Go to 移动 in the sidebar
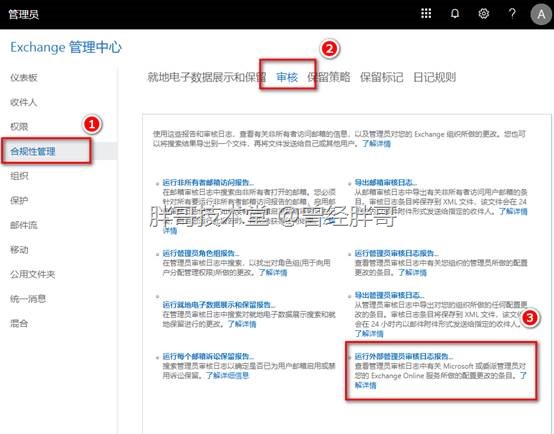The height and width of the screenshot is (434, 554). tap(19, 250)
